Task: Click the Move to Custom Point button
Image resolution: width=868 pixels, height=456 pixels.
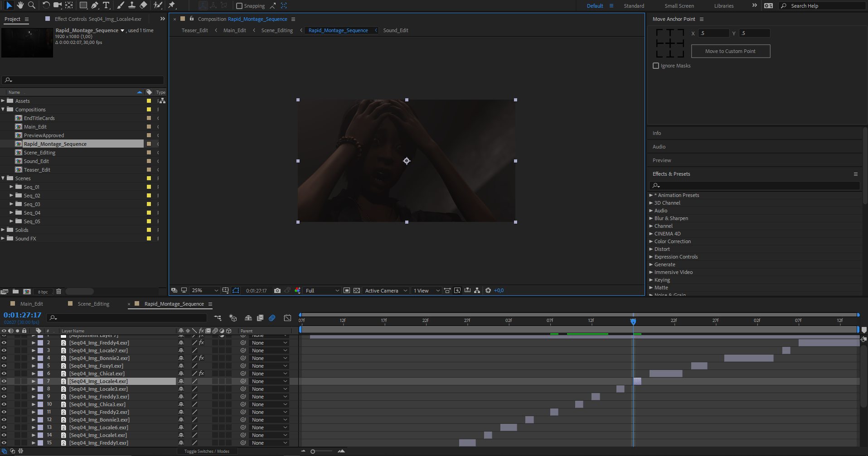Action: coord(730,51)
